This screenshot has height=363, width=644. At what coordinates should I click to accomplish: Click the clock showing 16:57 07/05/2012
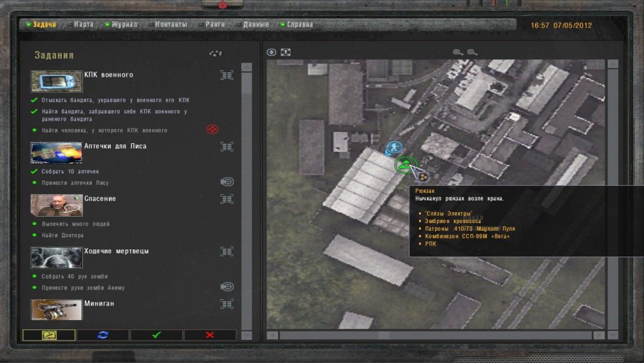coord(561,26)
